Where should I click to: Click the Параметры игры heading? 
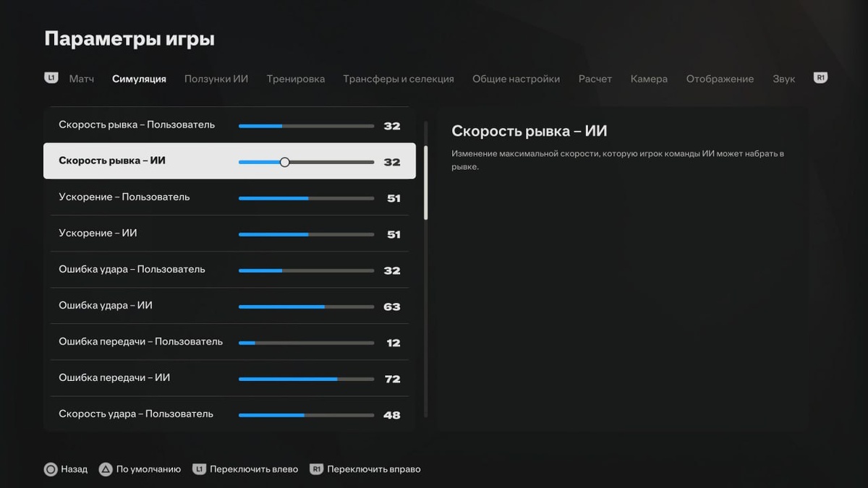pos(129,39)
